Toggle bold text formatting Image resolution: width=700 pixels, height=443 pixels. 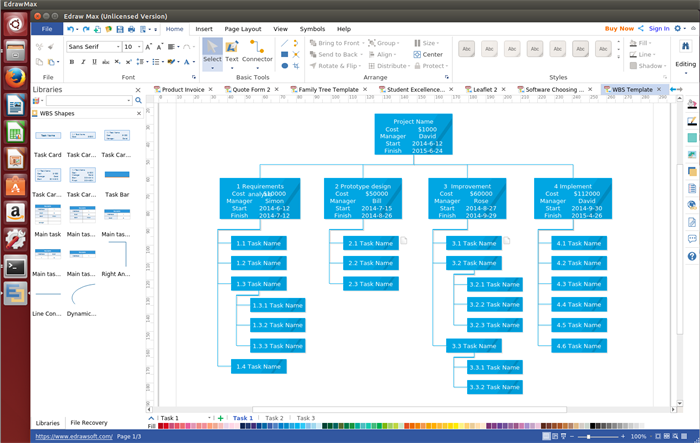(72, 62)
